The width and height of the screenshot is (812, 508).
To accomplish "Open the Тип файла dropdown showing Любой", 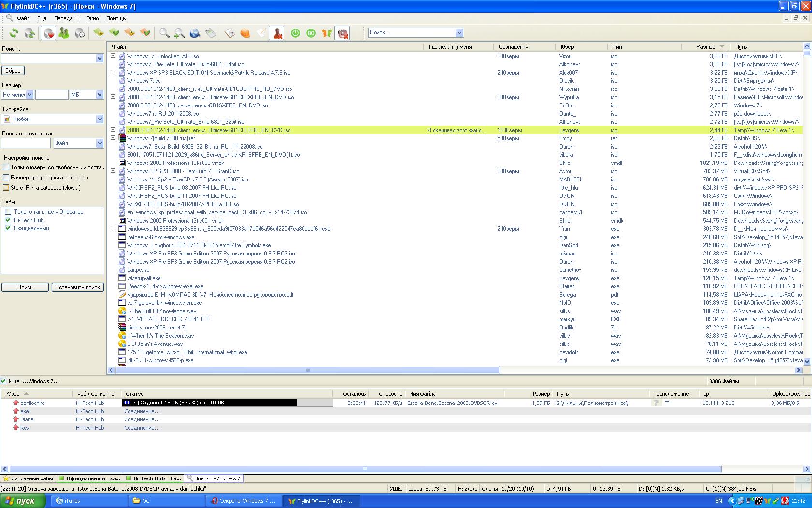I will coord(100,119).
